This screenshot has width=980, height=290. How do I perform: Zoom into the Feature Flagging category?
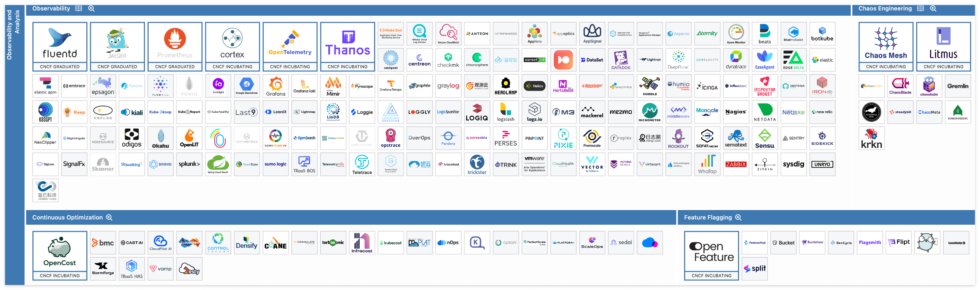[x=738, y=217]
